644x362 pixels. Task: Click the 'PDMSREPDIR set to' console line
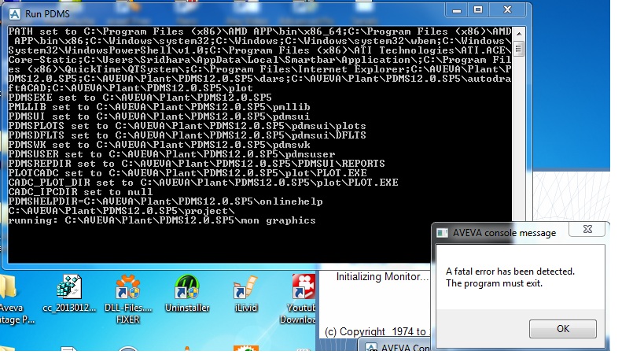click(x=197, y=164)
